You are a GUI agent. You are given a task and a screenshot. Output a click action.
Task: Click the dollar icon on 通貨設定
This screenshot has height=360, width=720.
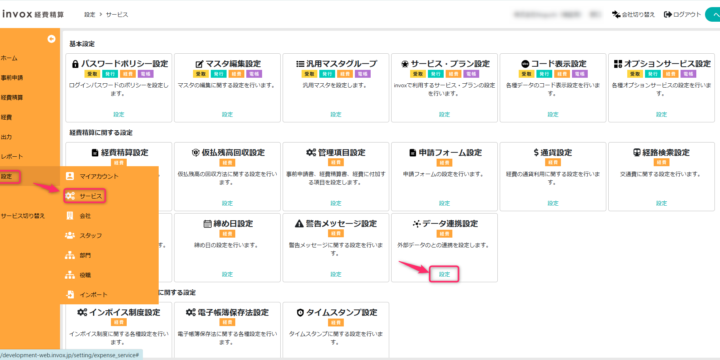pyautogui.click(x=536, y=153)
